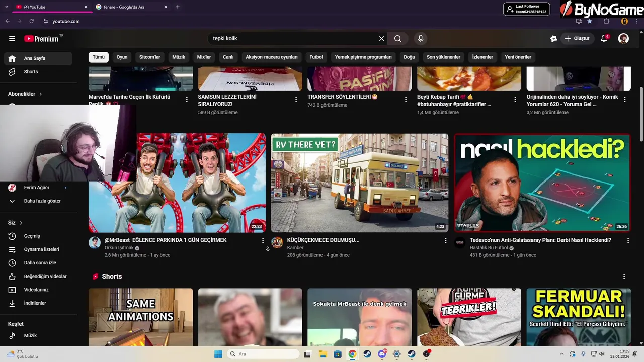Open options for the MrBeast Eğlence Parkında video
644x362 pixels.
(263, 241)
